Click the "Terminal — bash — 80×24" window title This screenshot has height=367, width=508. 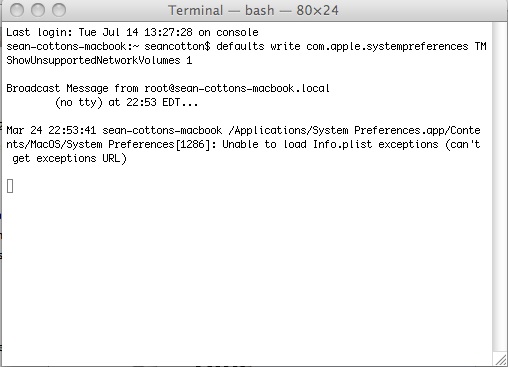pyautogui.click(x=253, y=10)
